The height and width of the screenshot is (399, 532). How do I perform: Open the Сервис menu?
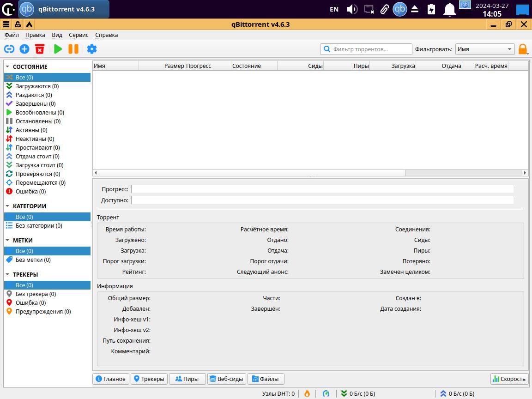(x=79, y=35)
